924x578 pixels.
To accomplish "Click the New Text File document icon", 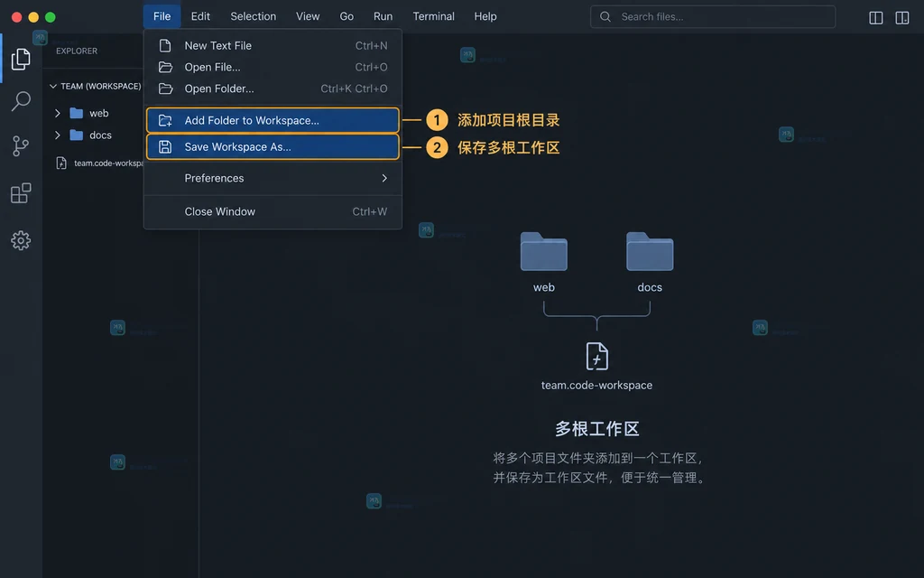I will 165,45.
